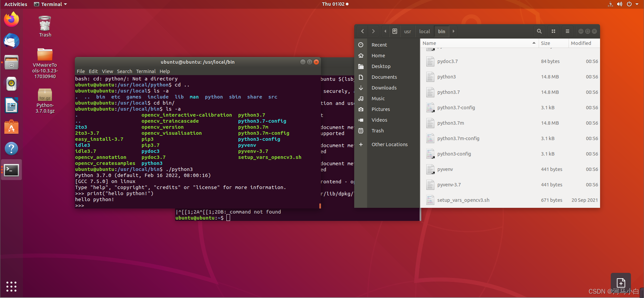The image size is (644, 298).
Task: Open terminal Help menu
Action: click(x=165, y=71)
